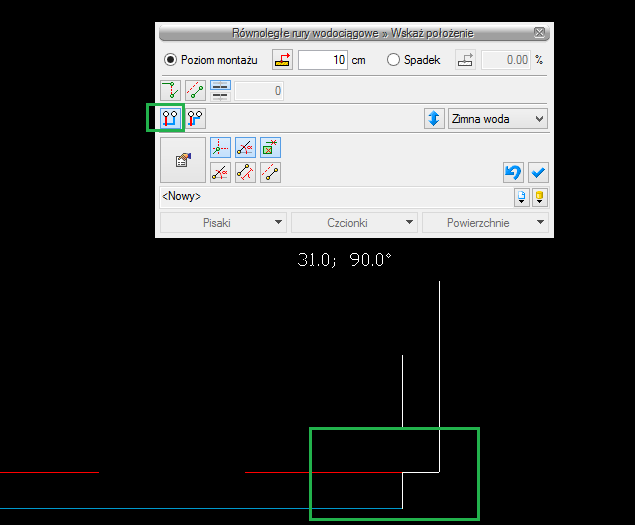Click the dialog title bar Równoległe rury wodociągowe
635x525 pixels.
(352, 33)
